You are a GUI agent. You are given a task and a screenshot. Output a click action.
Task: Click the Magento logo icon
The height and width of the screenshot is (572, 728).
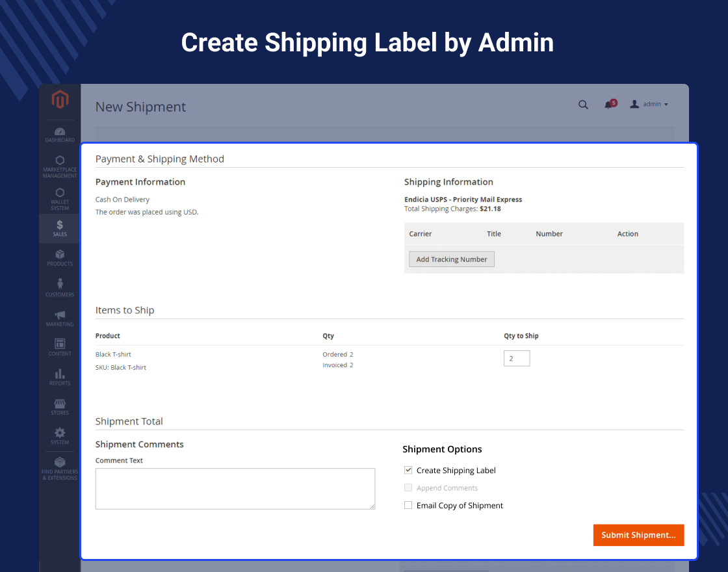[x=60, y=99]
